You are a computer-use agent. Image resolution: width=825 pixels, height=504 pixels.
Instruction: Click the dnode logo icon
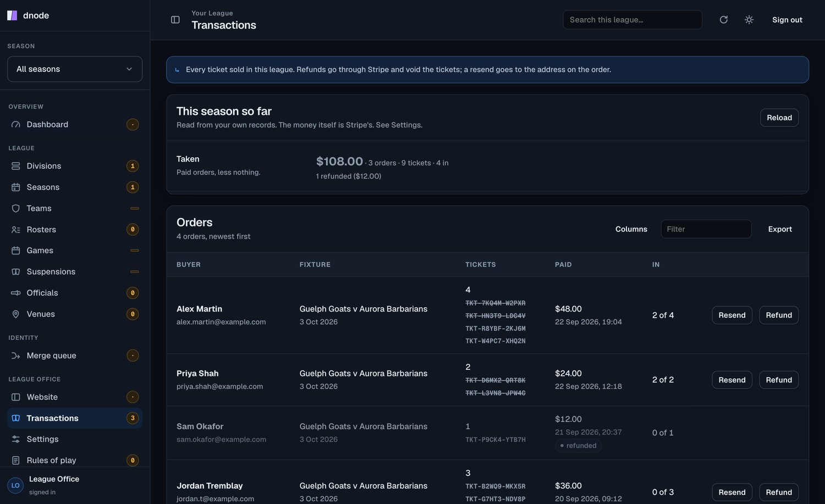[12, 15]
